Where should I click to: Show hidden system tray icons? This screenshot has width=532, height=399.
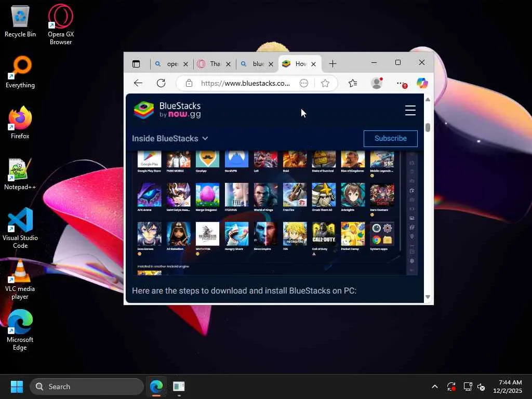(x=435, y=387)
